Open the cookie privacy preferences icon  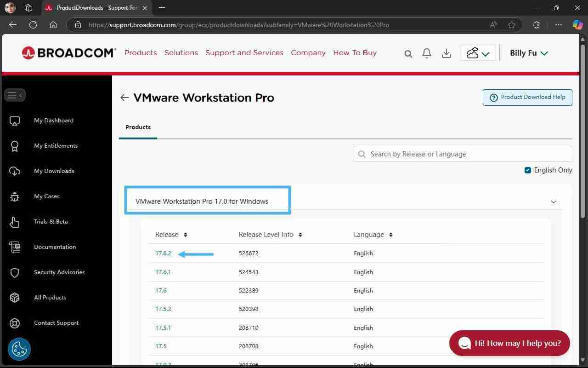pos(19,349)
